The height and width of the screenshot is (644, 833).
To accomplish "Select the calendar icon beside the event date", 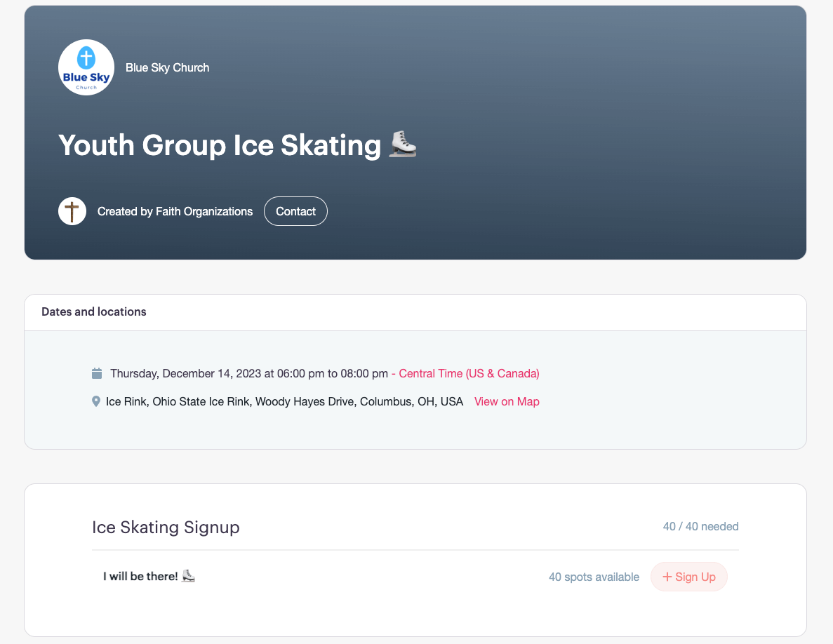I will tap(97, 373).
